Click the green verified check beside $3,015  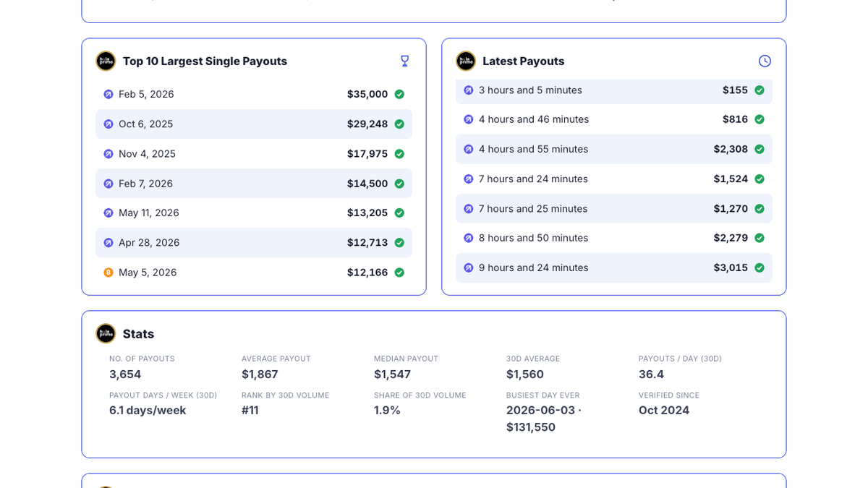(759, 267)
